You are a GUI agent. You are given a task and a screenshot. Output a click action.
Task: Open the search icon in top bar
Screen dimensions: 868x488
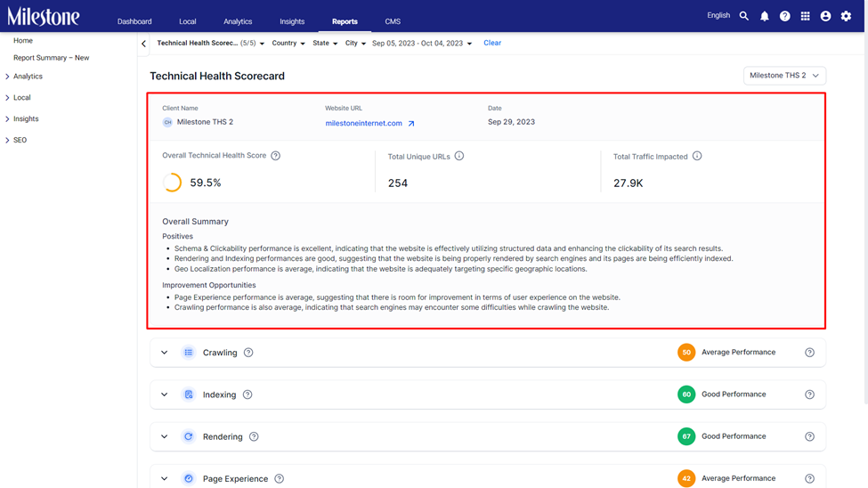coord(744,16)
